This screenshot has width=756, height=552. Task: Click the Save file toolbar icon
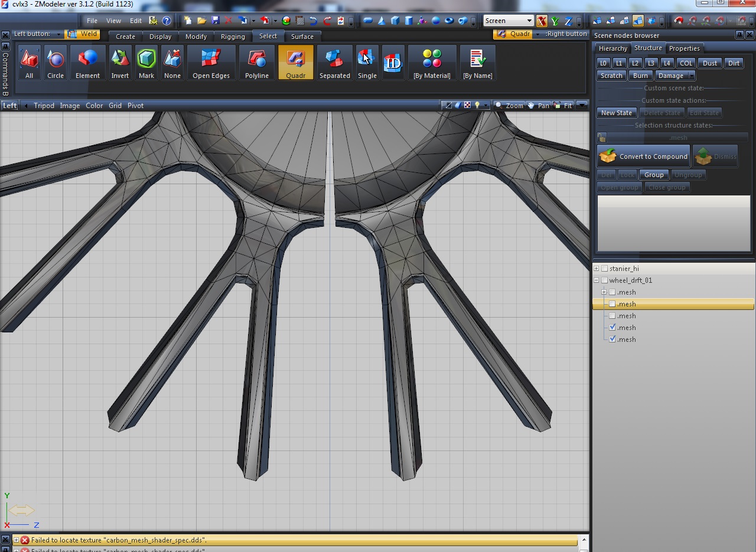click(x=215, y=21)
